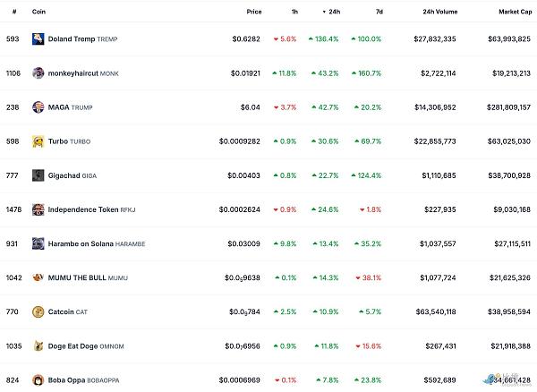Click the Harambe on Solana icon
The height and width of the screenshot is (392, 537).
(x=38, y=243)
